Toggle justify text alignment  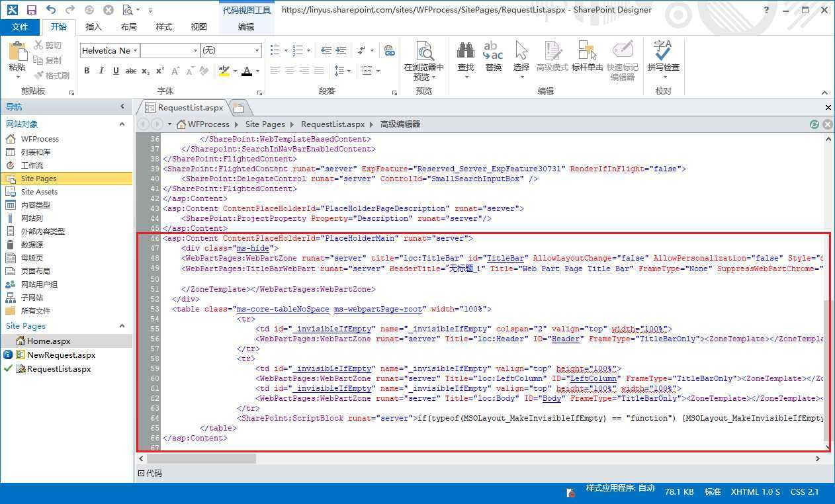tap(319, 71)
